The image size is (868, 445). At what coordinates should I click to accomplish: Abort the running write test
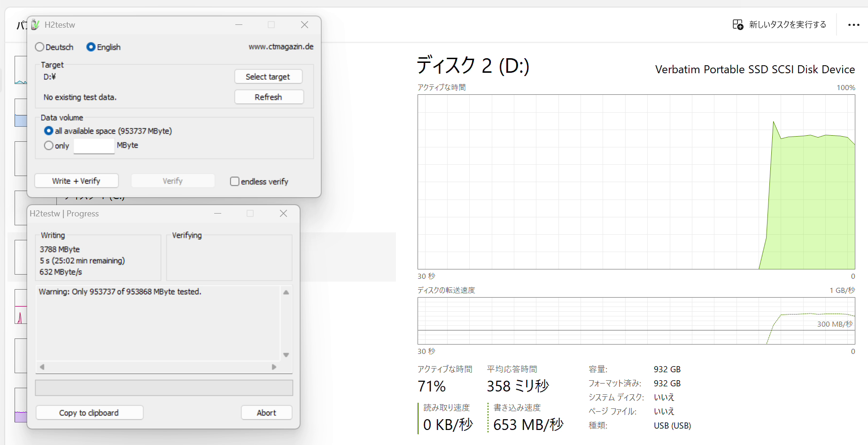[266, 413]
